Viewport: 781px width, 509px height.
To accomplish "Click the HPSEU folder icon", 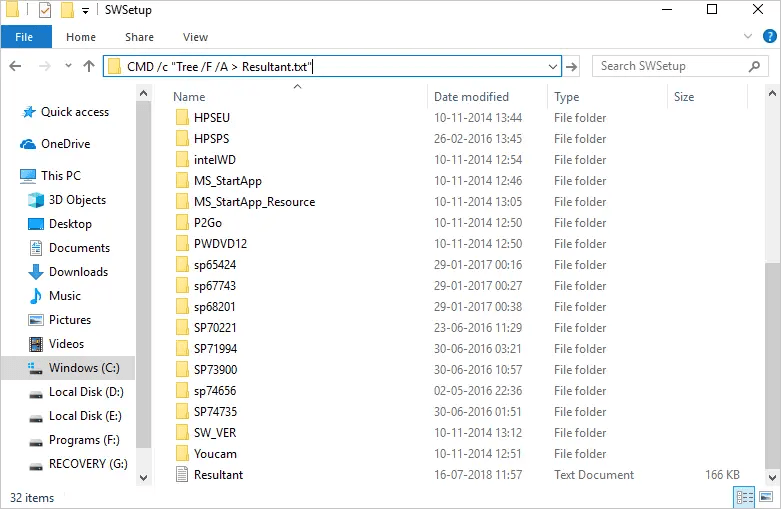I will (182, 118).
